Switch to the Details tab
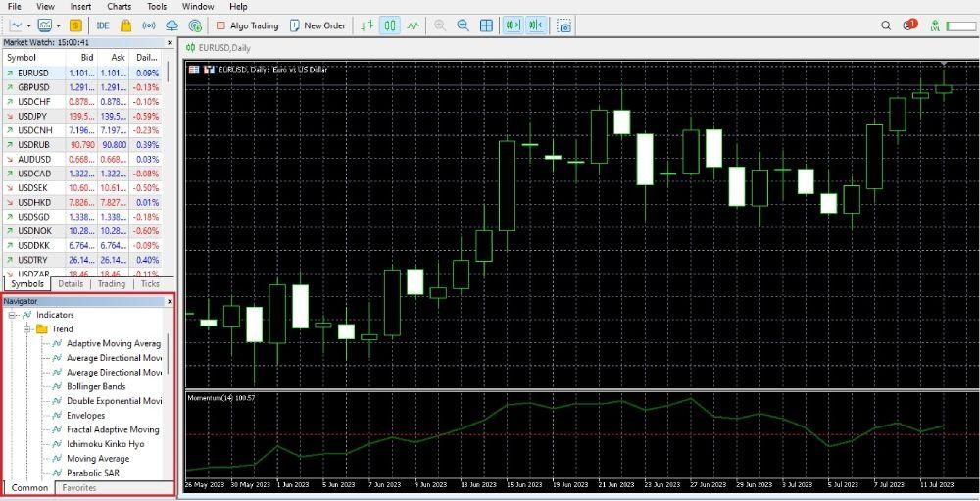Image resolution: width=980 pixels, height=501 pixels. coord(71,284)
